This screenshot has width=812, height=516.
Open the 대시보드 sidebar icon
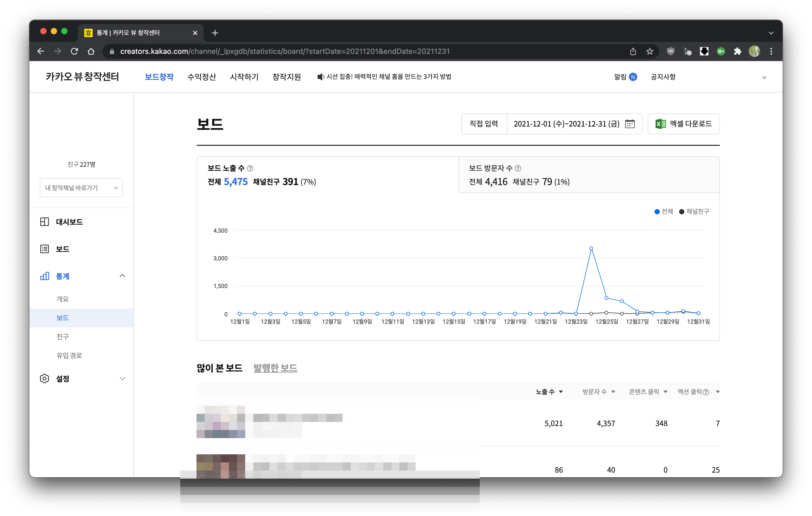[x=44, y=222]
